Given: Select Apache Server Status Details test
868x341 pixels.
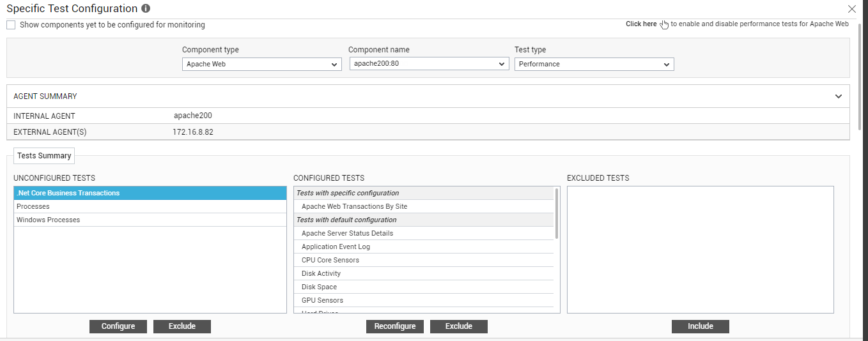Looking at the screenshot, I should pyautogui.click(x=424, y=233).
